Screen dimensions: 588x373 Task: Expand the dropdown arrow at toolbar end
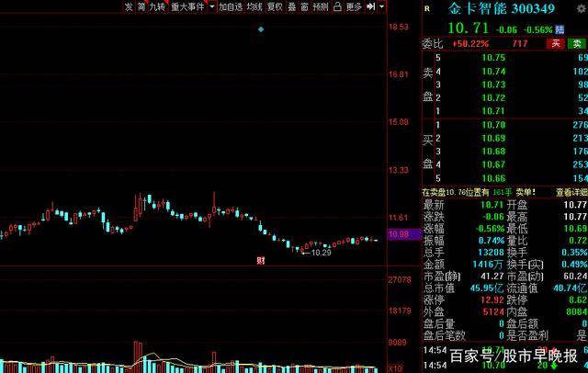(x=381, y=6)
